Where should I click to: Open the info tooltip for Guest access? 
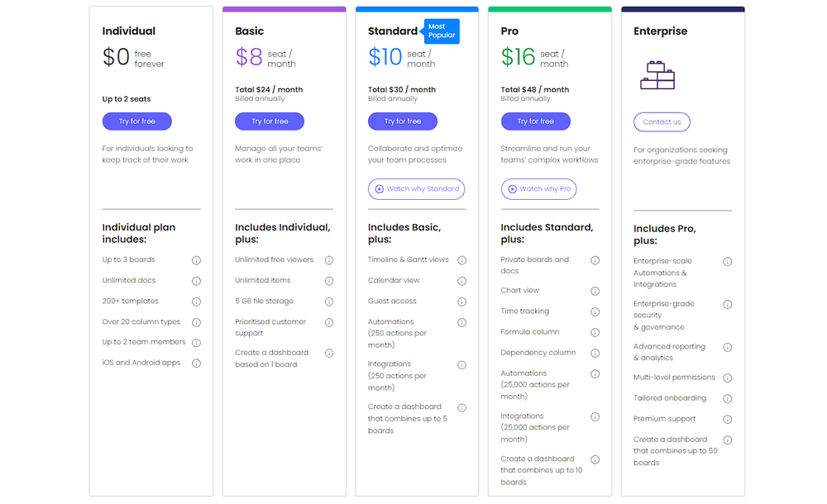tap(462, 301)
